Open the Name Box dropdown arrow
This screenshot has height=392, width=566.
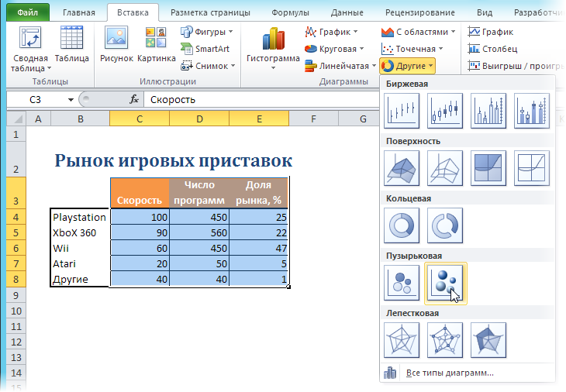pyautogui.click(x=71, y=100)
